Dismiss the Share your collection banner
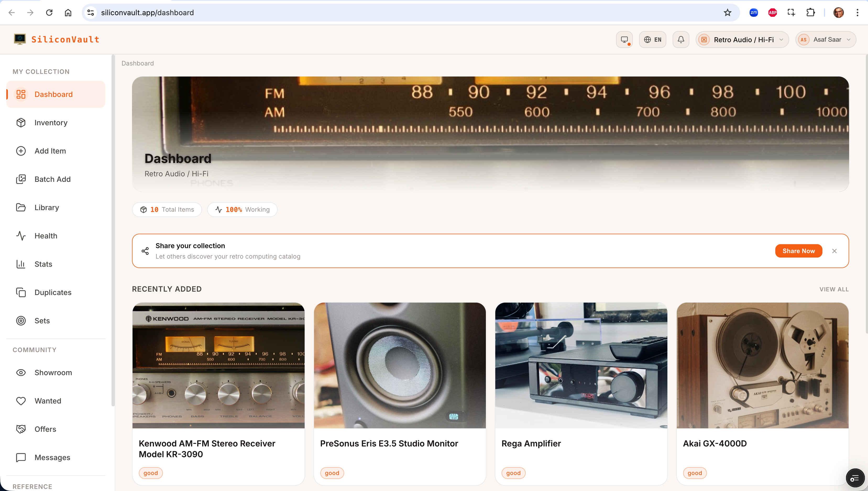This screenshot has width=868, height=491. [x=834, y=251]
